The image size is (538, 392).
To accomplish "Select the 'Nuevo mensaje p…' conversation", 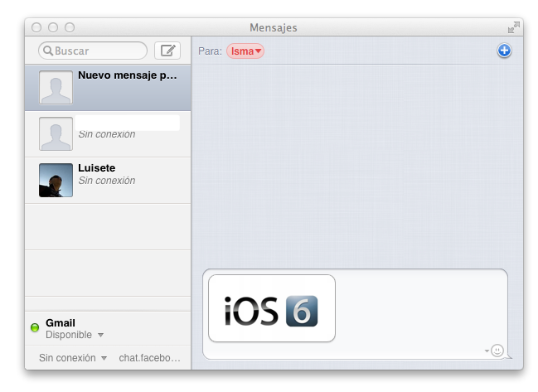I will pyautogui.click(x=108, y=88).
